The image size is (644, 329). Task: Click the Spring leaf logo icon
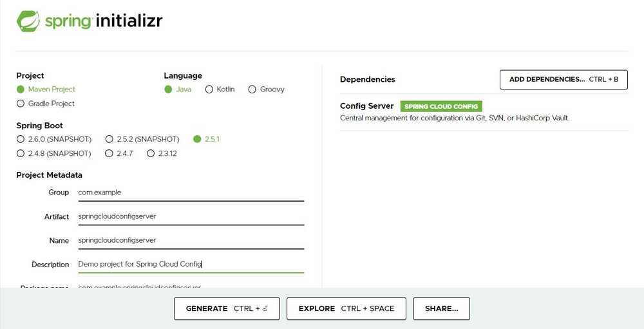[28, 21]
